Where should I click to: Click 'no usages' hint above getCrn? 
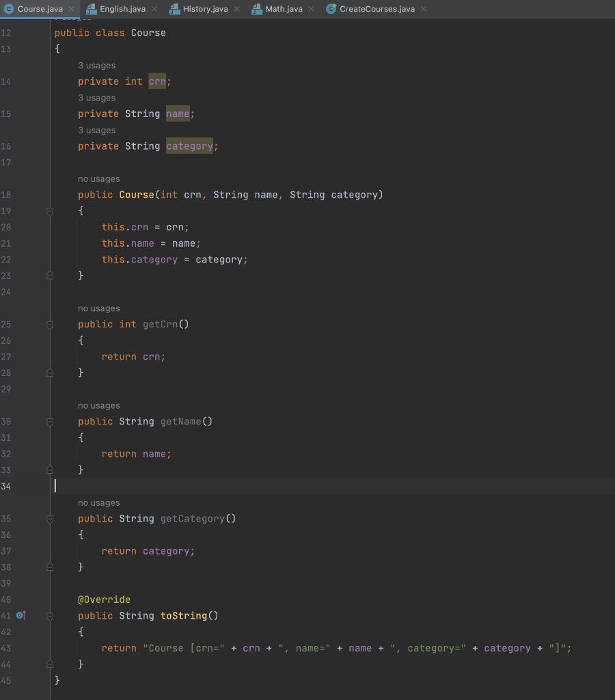click(98, 308)
